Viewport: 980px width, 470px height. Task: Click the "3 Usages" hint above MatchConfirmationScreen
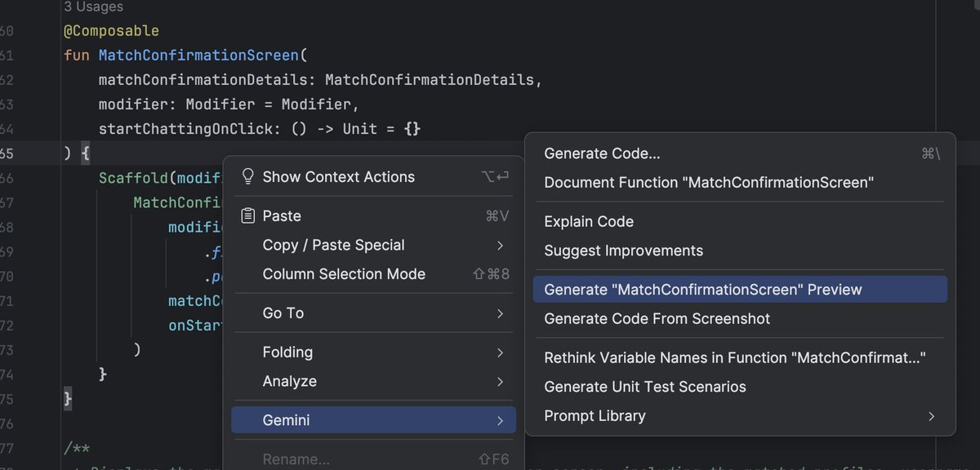click(x=91, y=7)
